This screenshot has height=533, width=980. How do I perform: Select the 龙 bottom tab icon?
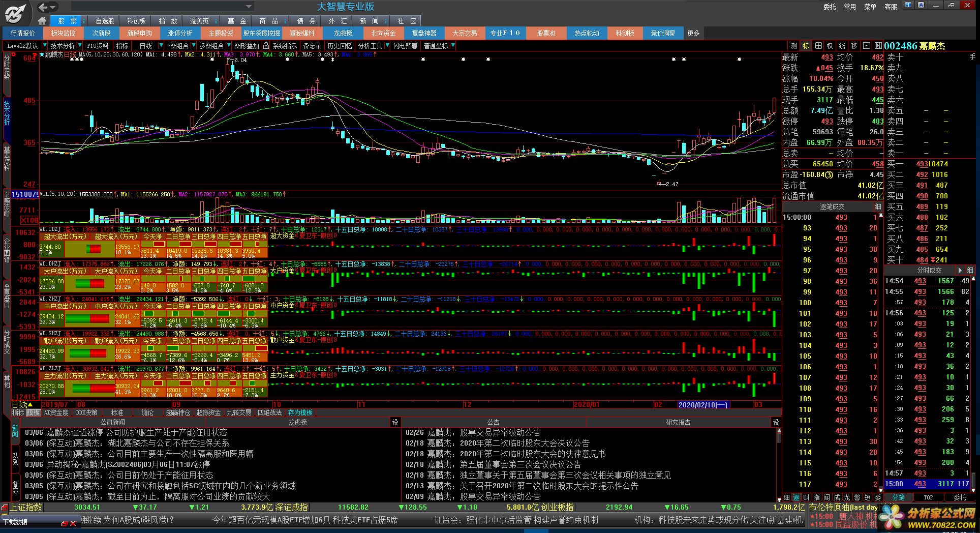pyautogui.click(x=847, y=497)
